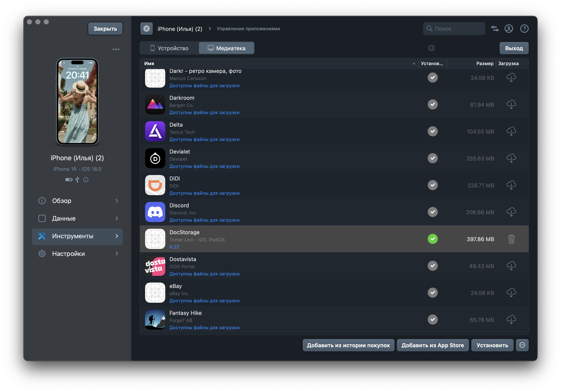The image size is (561, 392).
Task: Toggle green installed checkmark for DocStorage
Action: coord(433,239)
